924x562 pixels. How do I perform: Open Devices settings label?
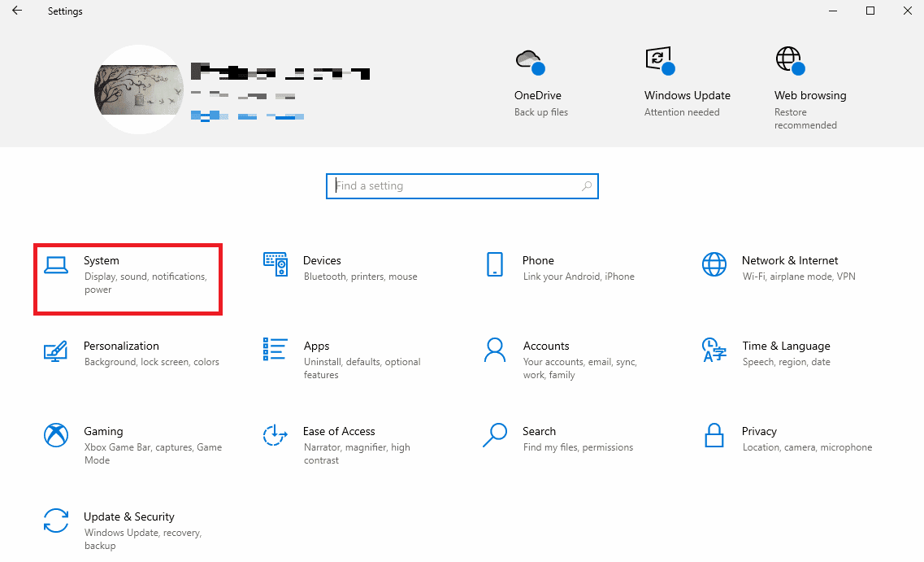click(322, 260)
